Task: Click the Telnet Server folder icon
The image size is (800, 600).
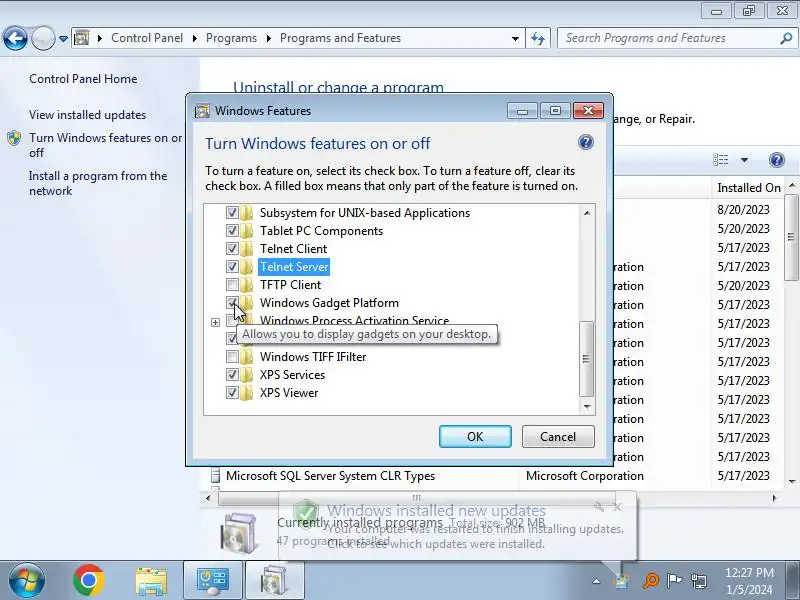Action: point(246,267)
